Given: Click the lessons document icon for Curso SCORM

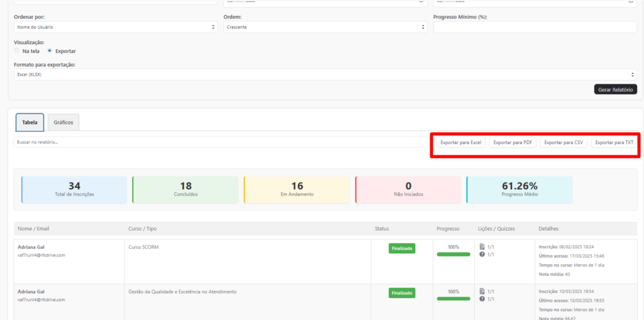Looking at the screenshot, I should (x=482, y=247).
